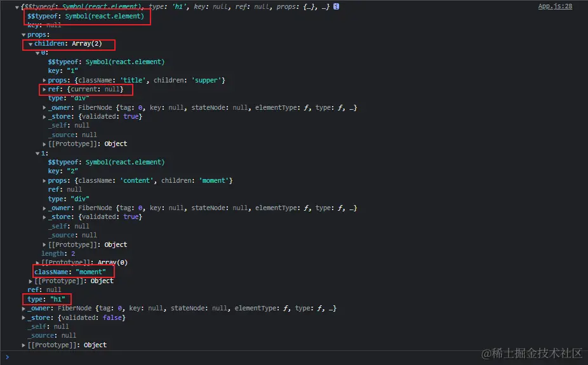Expand [[Prototype]]: Array(0)
Image resolution: width=588 pixels, height=365 pixels.
(x=37, y=263)
